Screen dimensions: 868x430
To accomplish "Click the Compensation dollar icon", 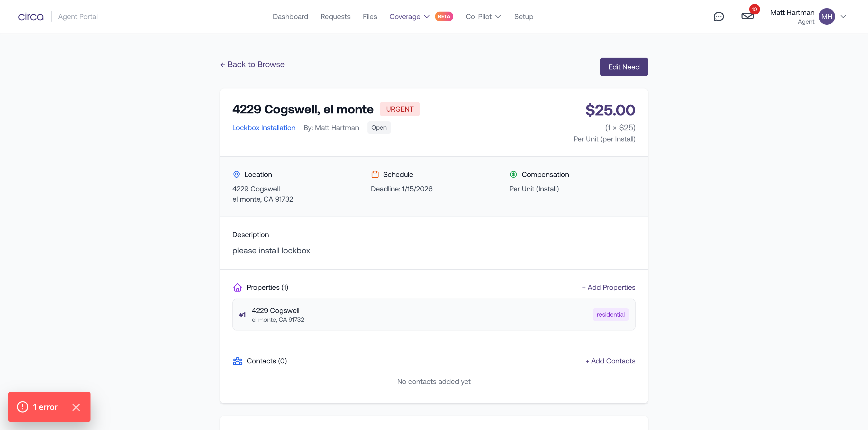I will [513, 174].
